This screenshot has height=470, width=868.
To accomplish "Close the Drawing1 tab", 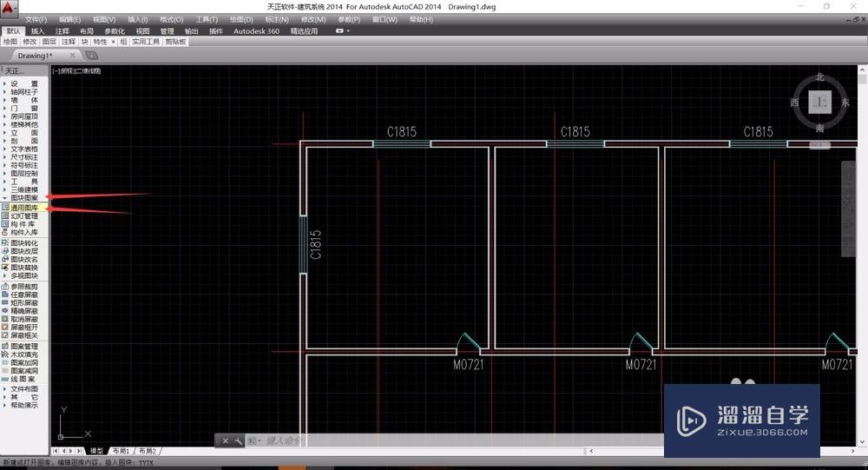I will click(72, 56).
